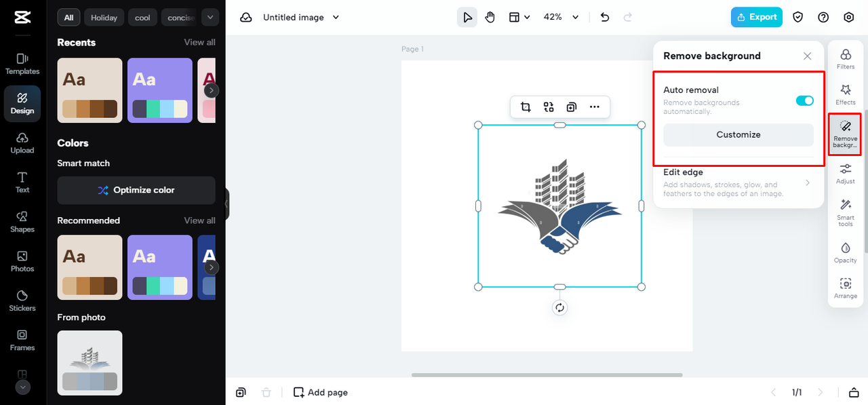The width and height of the screenshot is (868, 405).
Task: Collapse the left panel handle
Action: click(226, 204)
